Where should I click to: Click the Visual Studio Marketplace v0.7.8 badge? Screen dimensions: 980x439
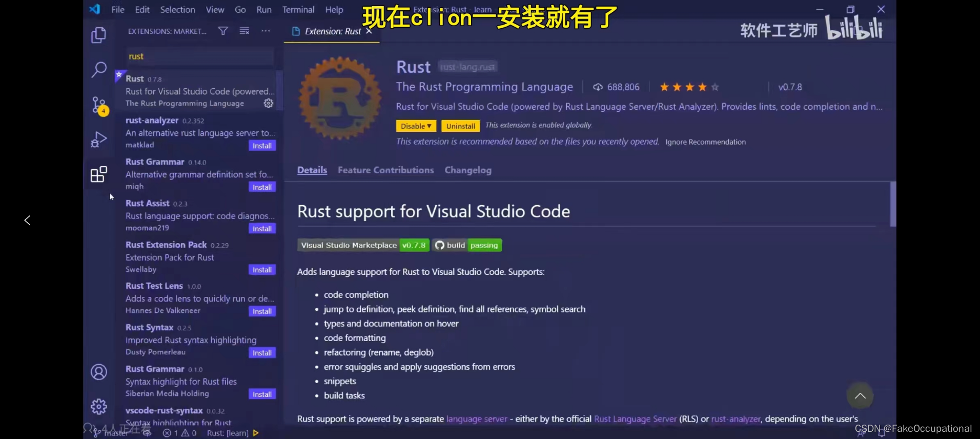363,245
